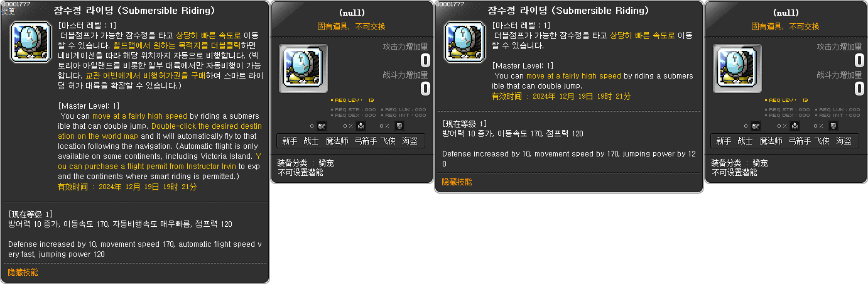Click the 隐藏技能 text in the shorter skill tooltip
The height and width of the screenshot is (284, 868).
tap(457, 182)
